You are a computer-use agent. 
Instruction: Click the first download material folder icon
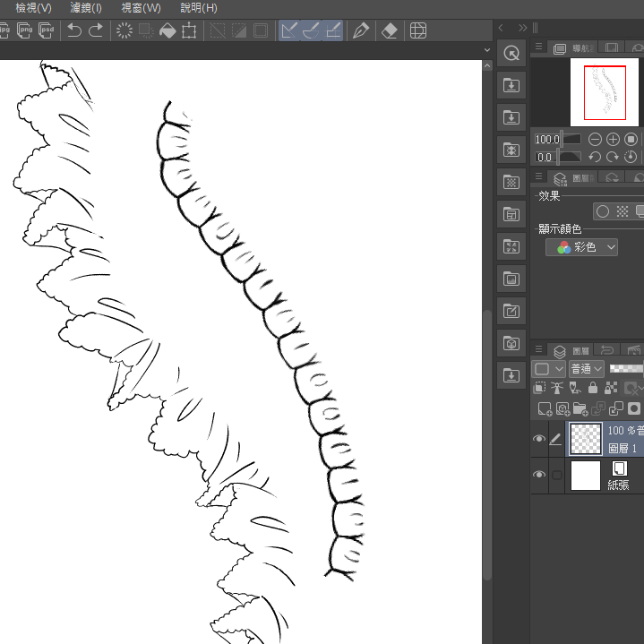pos(511,85)
